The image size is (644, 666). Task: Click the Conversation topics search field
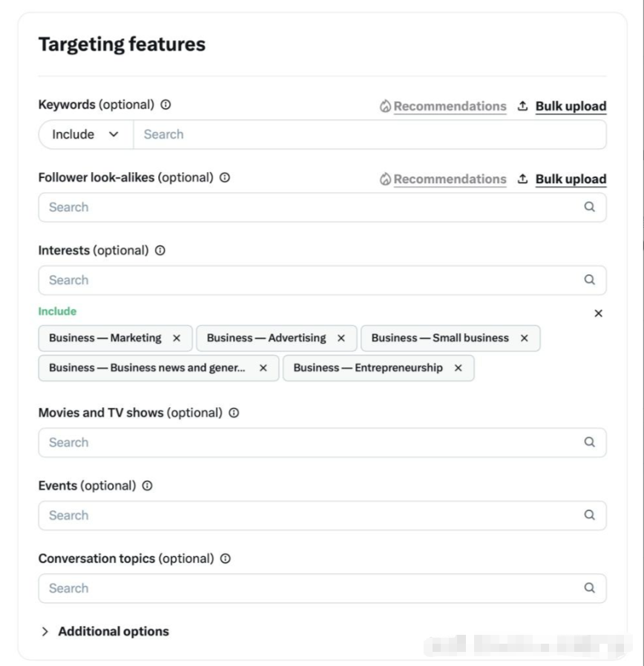pos(312,588)
